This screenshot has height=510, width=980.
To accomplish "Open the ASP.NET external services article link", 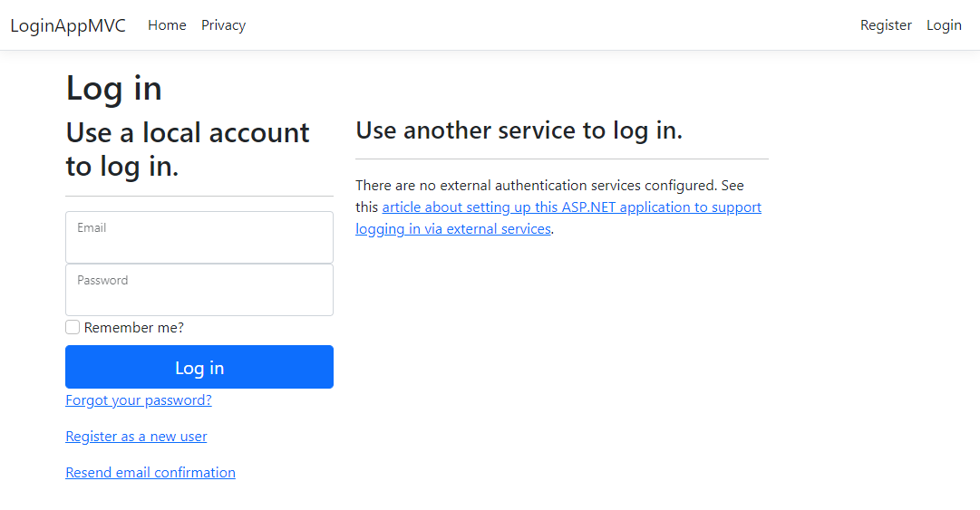I will tap(571, 207).
